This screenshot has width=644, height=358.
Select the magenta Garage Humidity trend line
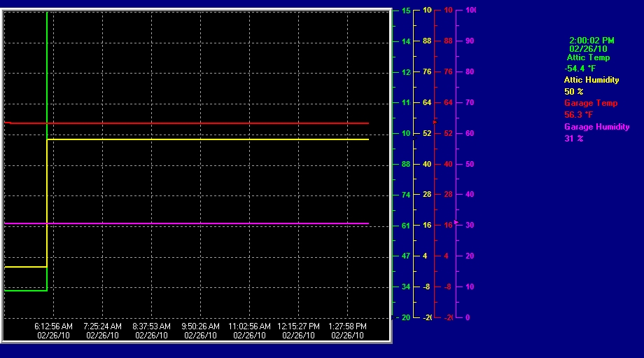(210, 223)
